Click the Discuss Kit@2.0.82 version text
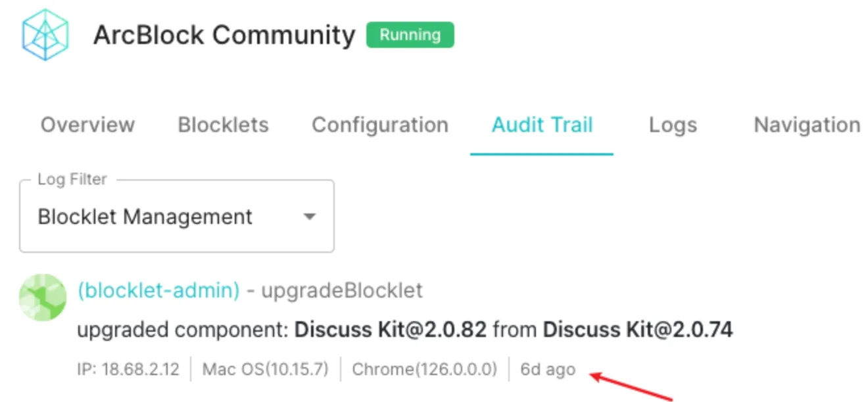The height and width of the screenshot is (402, 868). coord(391,329)
